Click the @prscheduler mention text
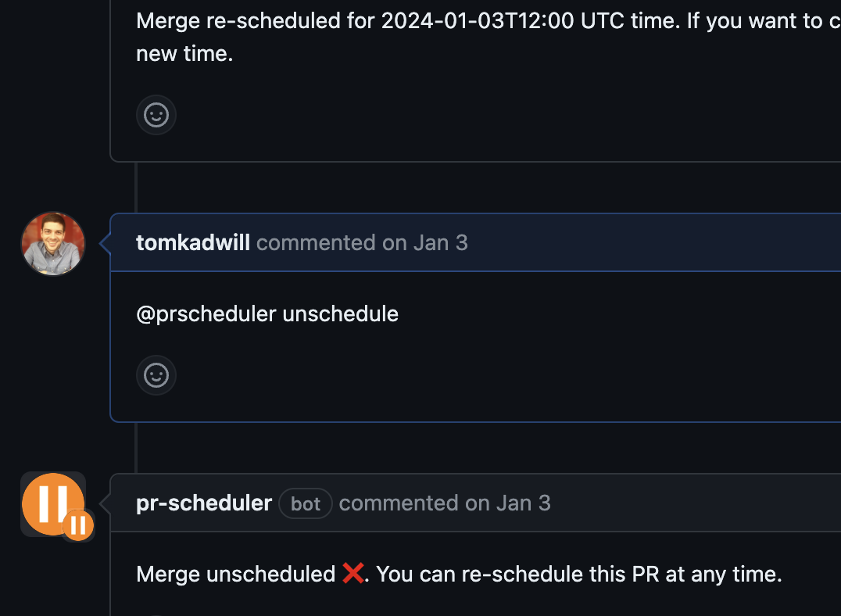The width and height of the screenshot is (841, 616). pos(206,314)
